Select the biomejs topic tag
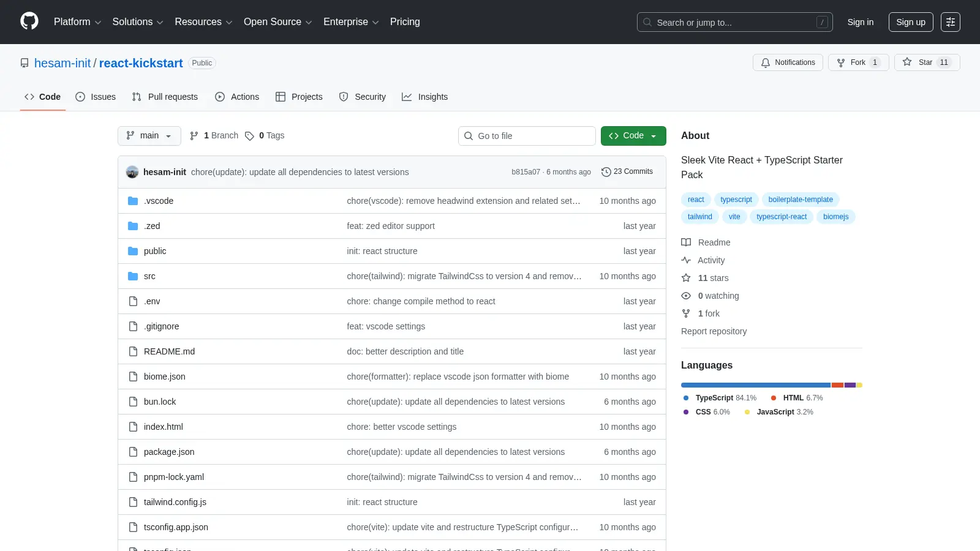The image size is (980, 551). 835,217
